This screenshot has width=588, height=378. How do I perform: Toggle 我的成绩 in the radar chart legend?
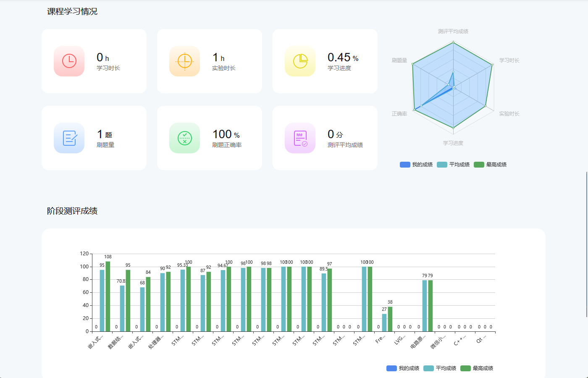pos(416,165)
